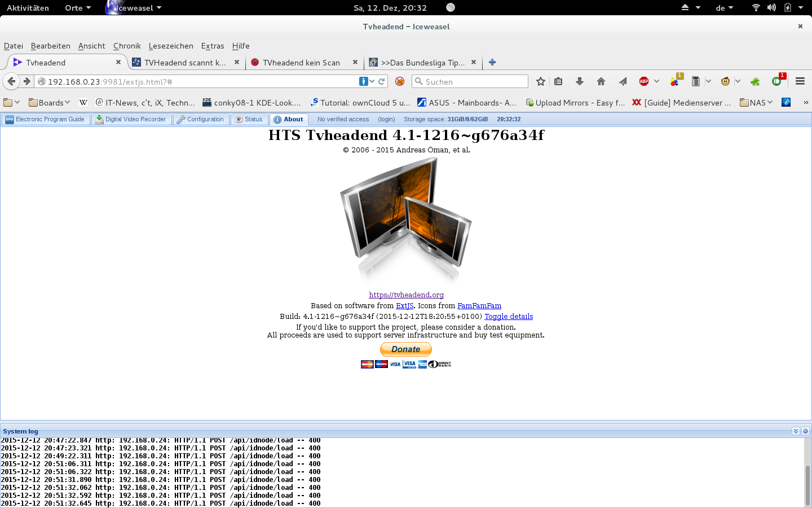
Task: Open the downloads arrow icon
Action: [x=580, y=81]
